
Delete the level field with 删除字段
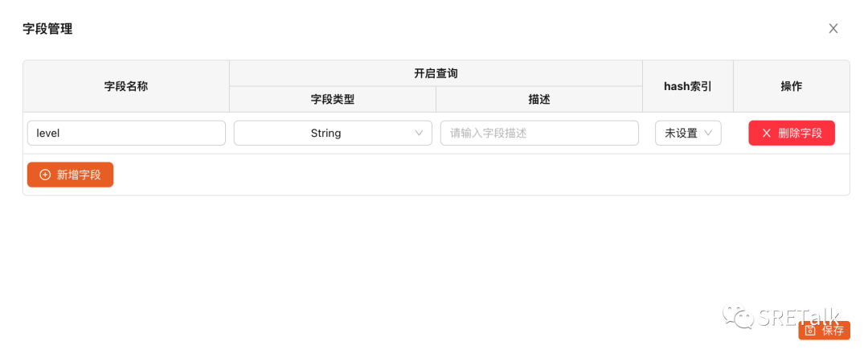792,133
